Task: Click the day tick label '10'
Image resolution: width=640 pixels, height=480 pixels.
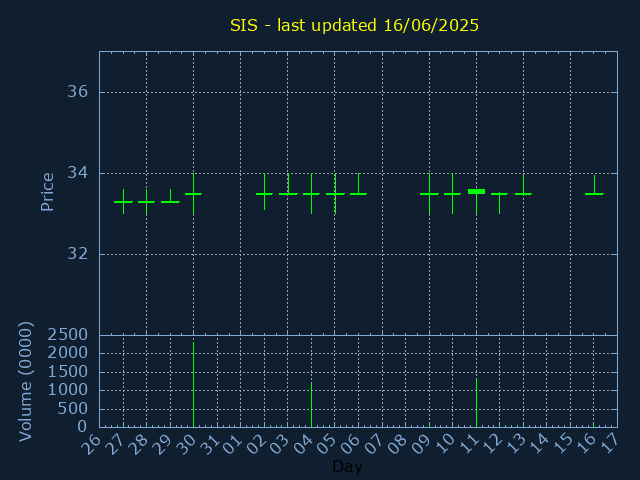Action: coord(444,444)
